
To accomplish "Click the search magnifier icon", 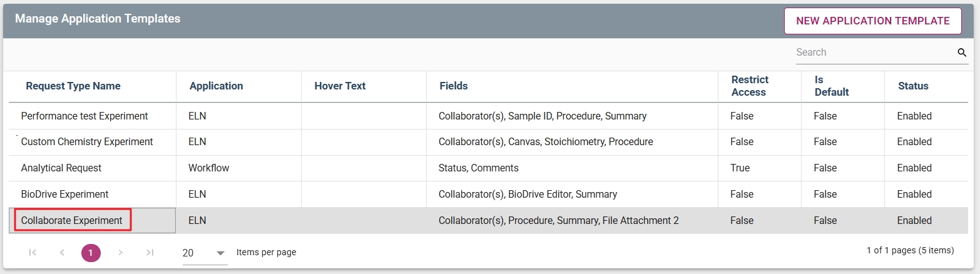I will (x=962, y=53).
